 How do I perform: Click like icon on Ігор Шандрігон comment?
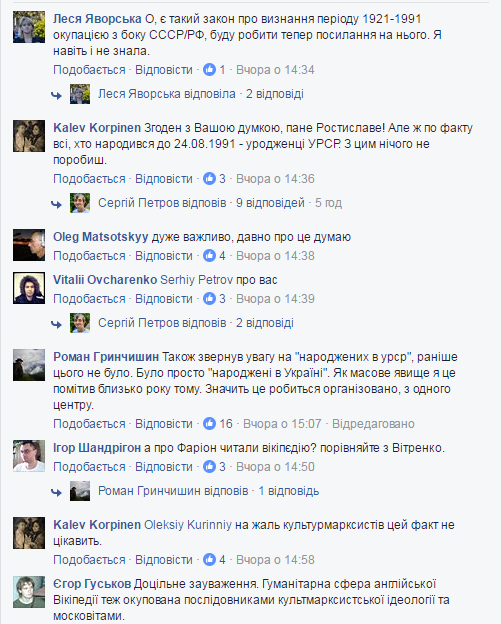tap(209, 466)
